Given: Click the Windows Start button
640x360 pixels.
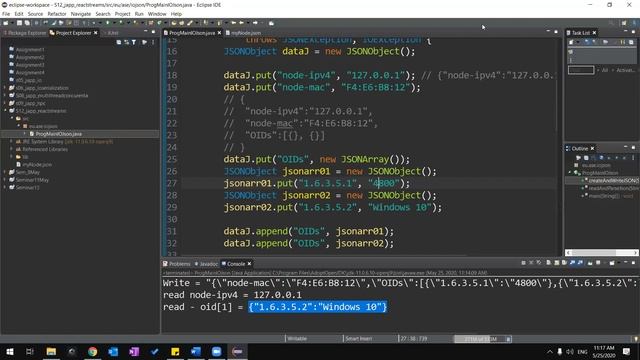Looking at the screenshot, I should click(x=10, y=351).
